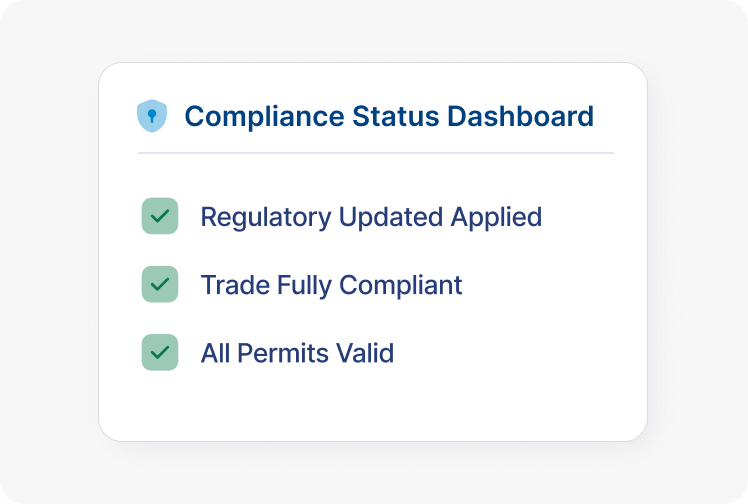Screen dimensions: 748x504
Task: Click the green checkmark beside Regulatory Updated Applied
Action: tap(160, 216)
